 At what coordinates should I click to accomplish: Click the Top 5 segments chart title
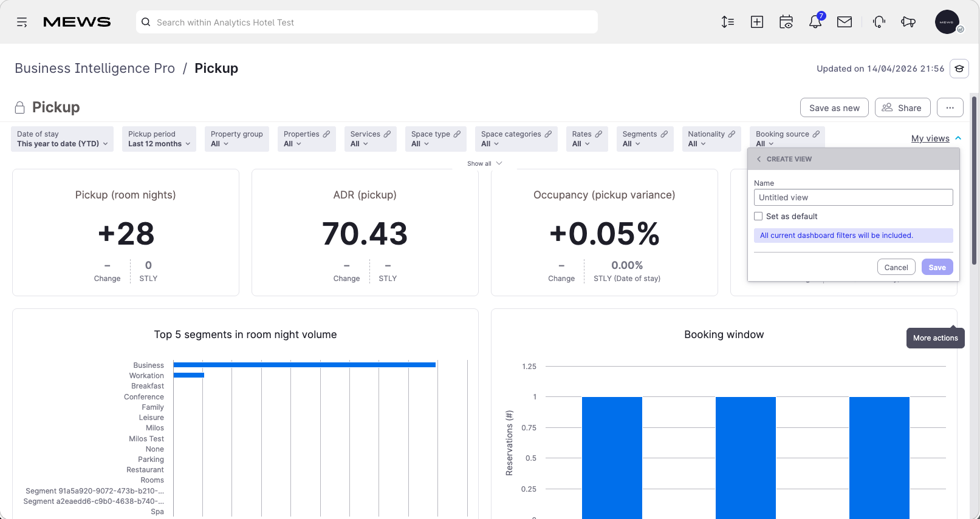pyautogui.click(x=245, y=334)
